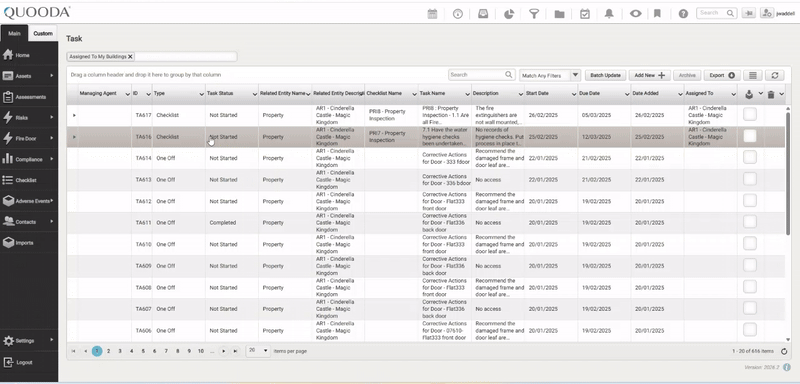The height and width of the screenshot is (384, 800).
Task: Remove the Assigned To My Buildings filter tag
Action: click(131, 57)
